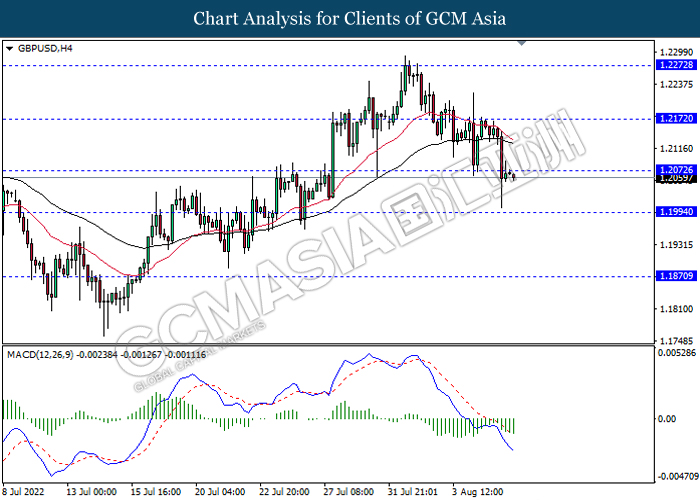700x500 pixels.
Task: Click the 1.22375 axis value
Action: coord(677,85)
